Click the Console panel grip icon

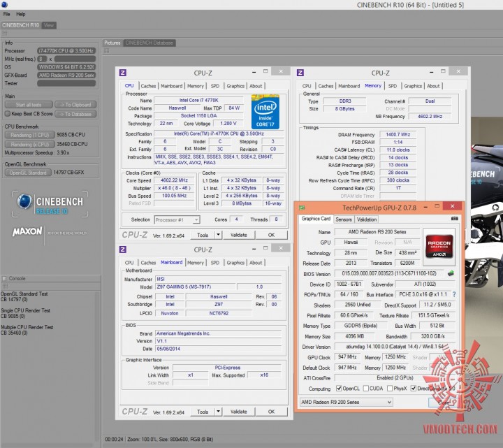pyautogui.click(x=4, y=286)
